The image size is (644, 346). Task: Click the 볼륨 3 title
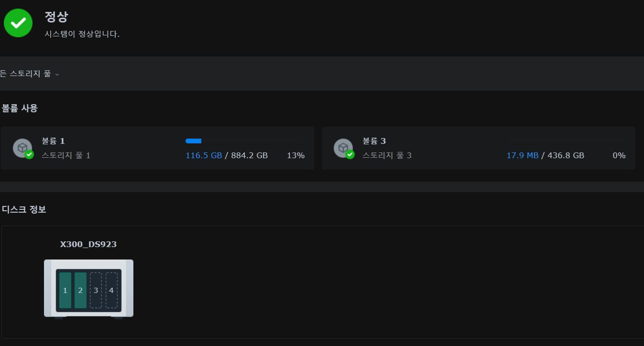pos(374,141)
